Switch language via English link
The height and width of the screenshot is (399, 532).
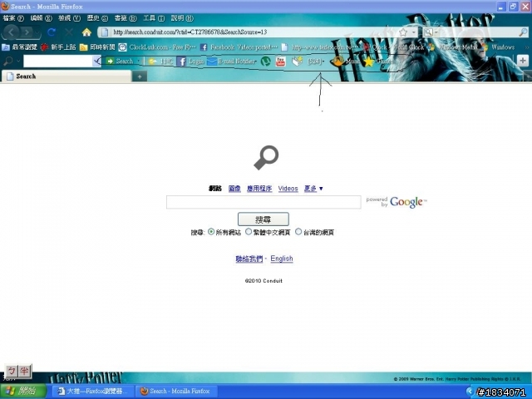coord(282,259)
